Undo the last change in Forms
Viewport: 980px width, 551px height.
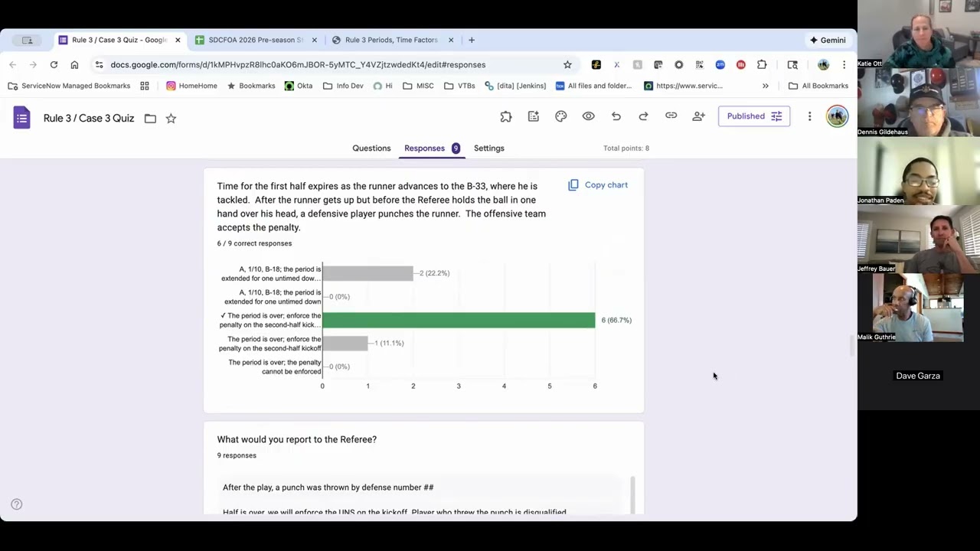click(616, 116)
